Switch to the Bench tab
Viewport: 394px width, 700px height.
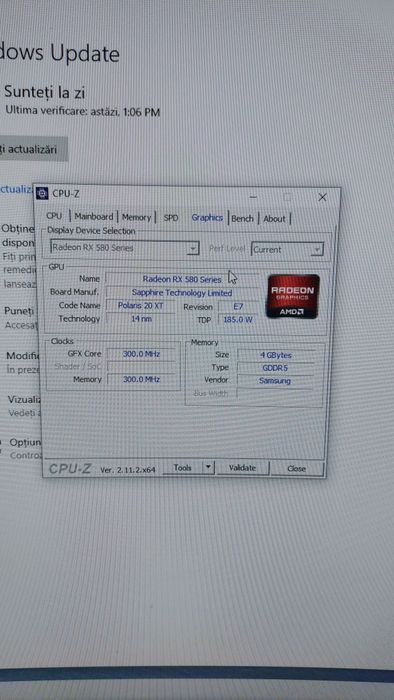click(242, 219)
